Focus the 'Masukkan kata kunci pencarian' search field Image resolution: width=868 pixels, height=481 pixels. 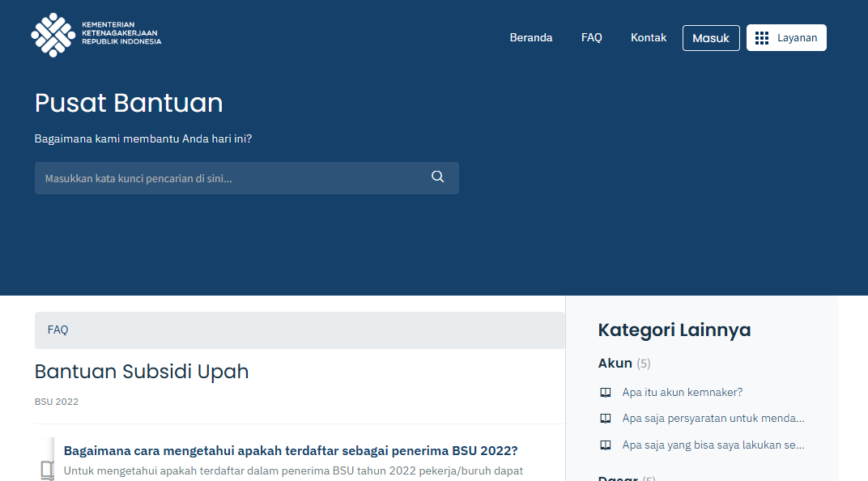tap(235, 178)
